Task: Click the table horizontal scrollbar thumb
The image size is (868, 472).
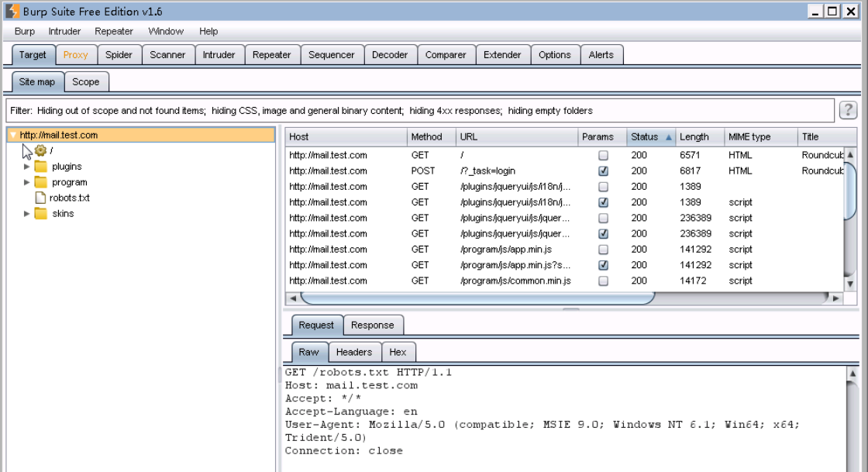Action: point(477,298)
